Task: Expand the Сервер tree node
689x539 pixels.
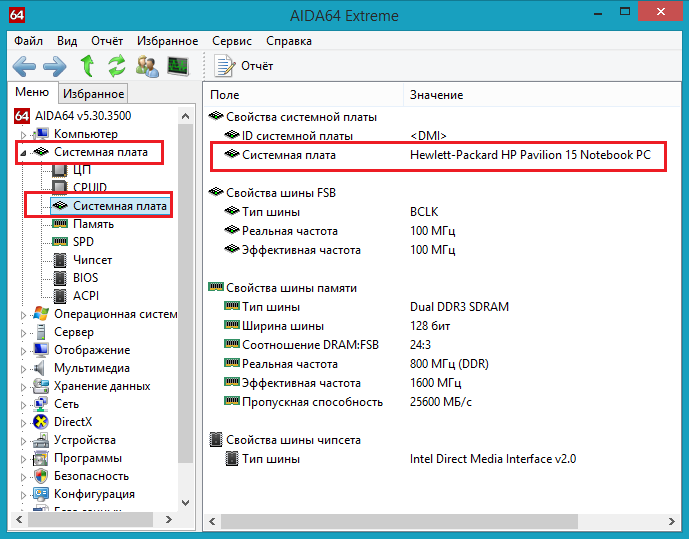Action: (23, 333)
